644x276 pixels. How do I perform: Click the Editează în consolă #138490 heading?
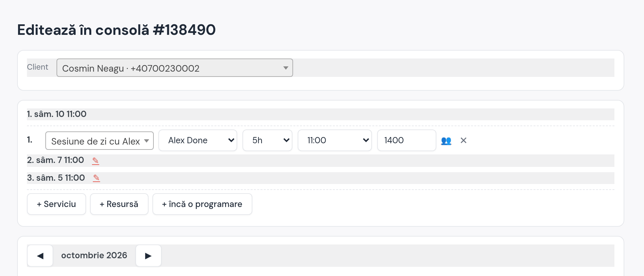tap(117, 30)
